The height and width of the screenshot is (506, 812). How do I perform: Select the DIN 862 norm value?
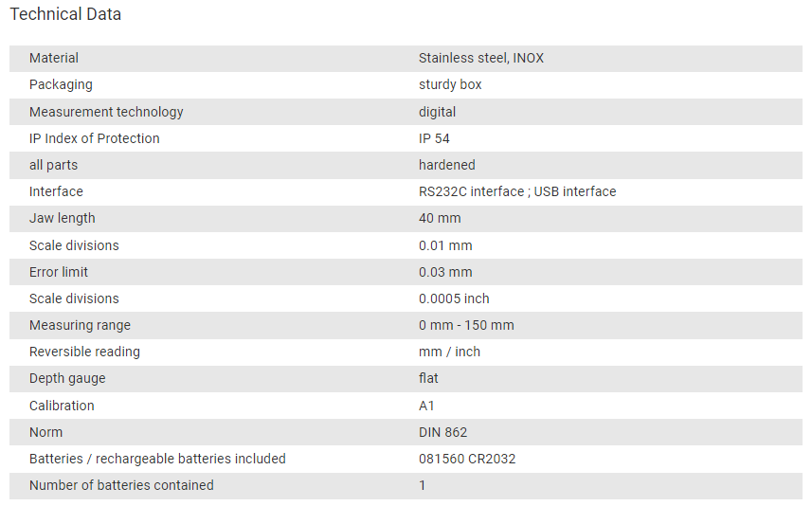point(442,432)
